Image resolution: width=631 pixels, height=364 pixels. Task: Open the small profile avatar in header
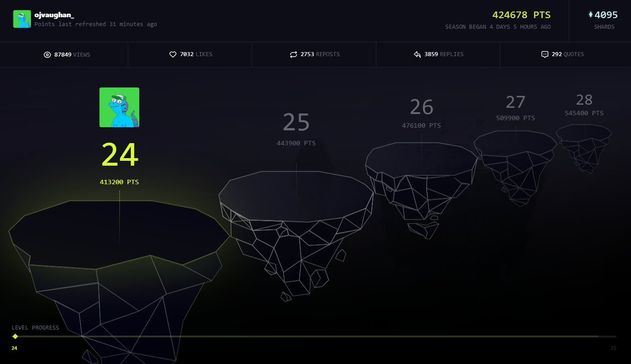[22, 19]
